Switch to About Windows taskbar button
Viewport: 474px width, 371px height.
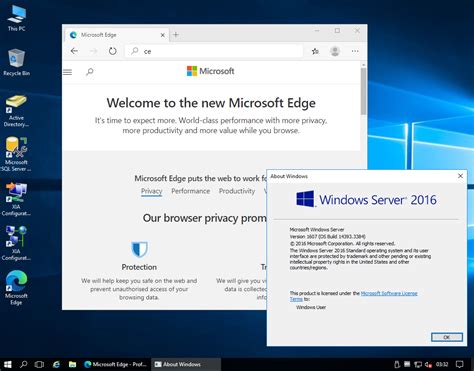coord(185,364)
